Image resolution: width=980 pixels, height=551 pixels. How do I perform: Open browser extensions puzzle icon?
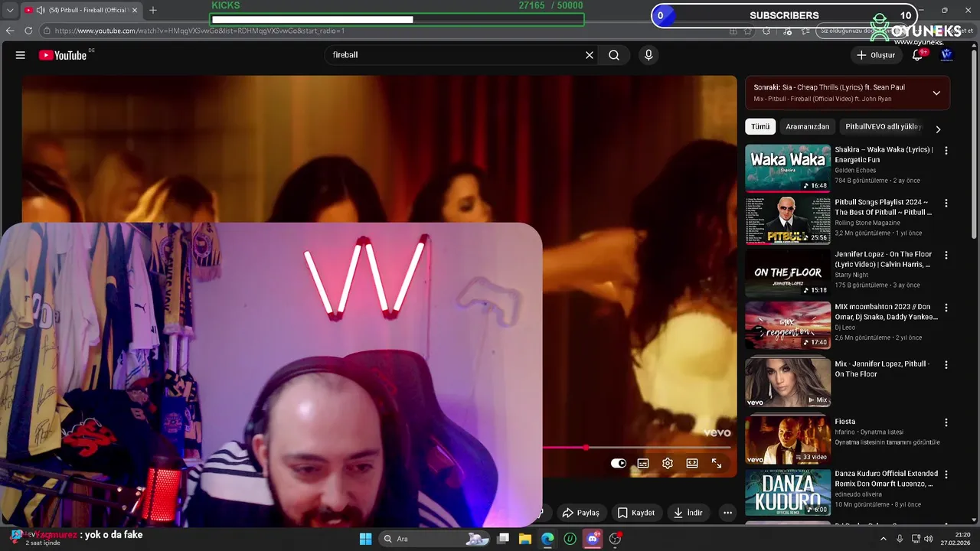pos(766,31)
